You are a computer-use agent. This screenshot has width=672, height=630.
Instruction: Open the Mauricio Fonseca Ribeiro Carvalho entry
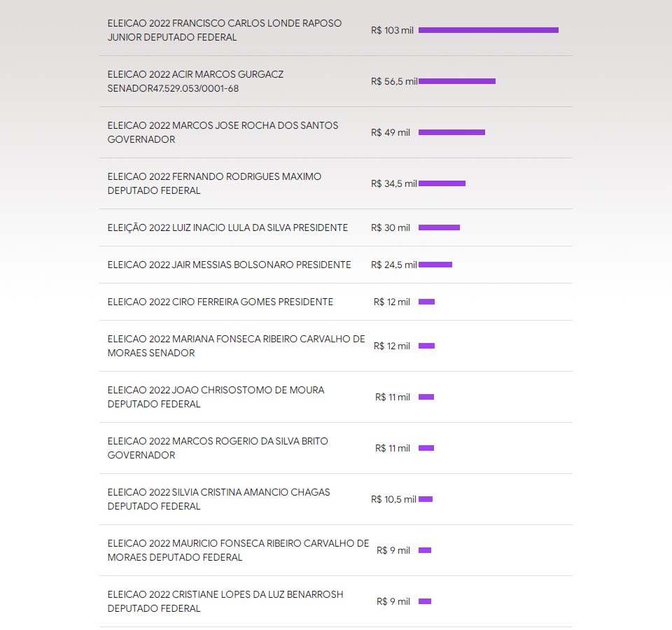tap(238, 550)
